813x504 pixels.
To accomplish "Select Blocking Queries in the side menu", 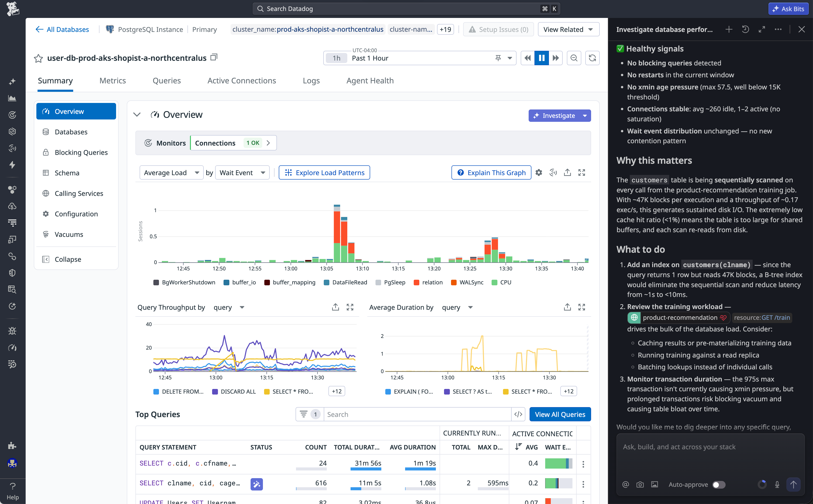I will click(76, 152).
